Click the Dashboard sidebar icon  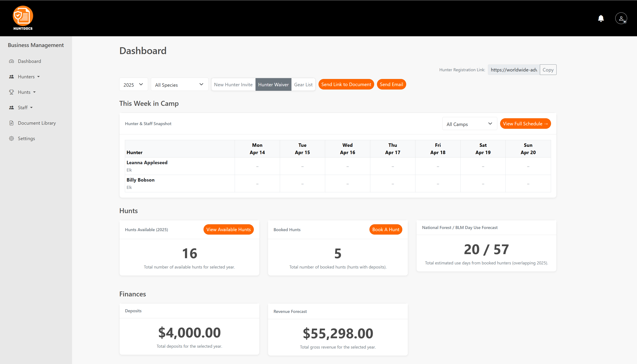coord(12,61)
